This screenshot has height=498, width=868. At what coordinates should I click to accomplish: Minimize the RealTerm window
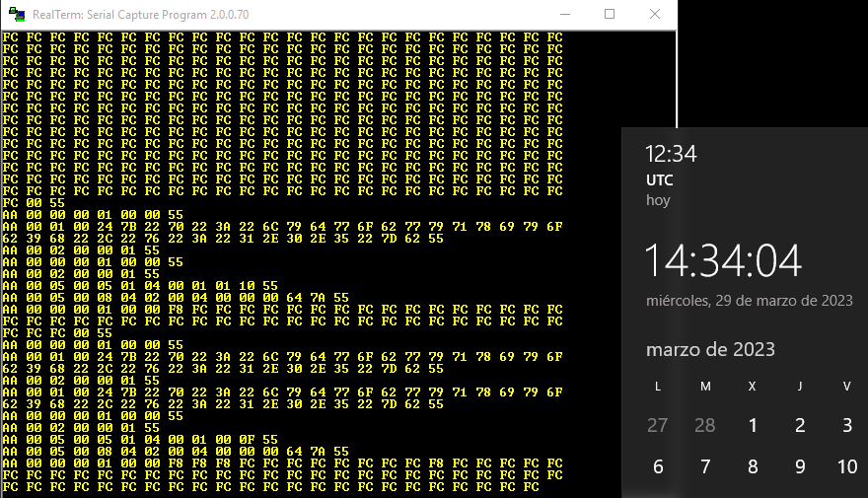[x=564, y=15]
